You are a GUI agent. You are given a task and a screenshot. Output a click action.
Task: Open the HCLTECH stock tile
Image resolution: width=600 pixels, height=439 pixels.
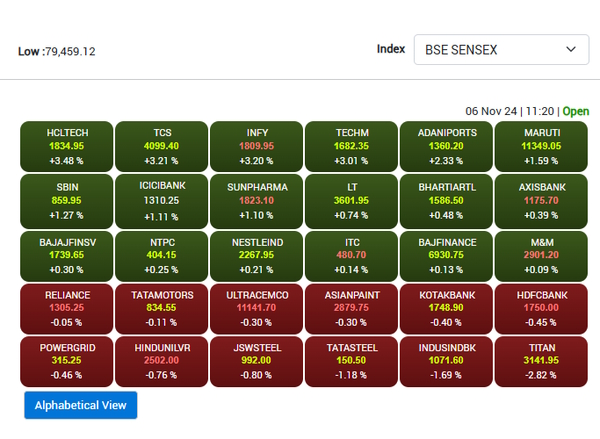point(67,147)
